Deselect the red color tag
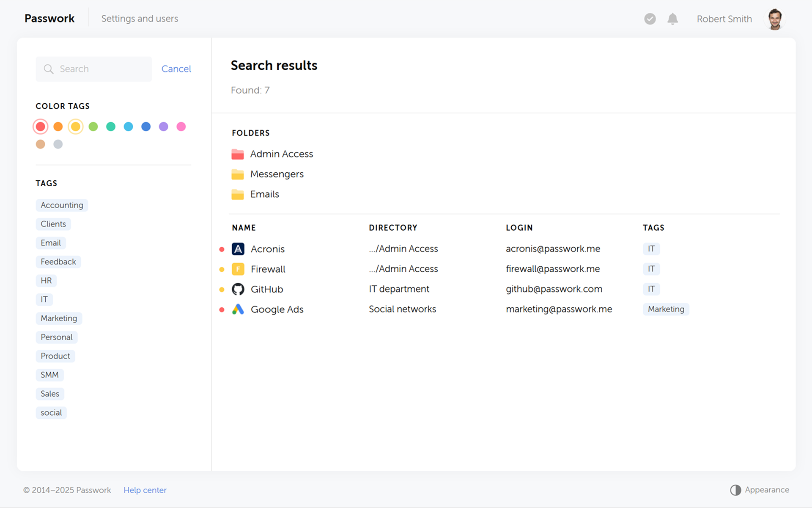 click(x=41, y=127)
